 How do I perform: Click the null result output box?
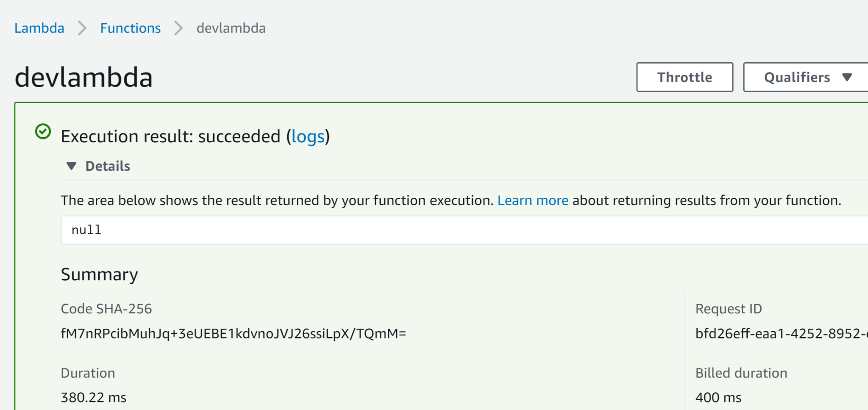[424, 230]
